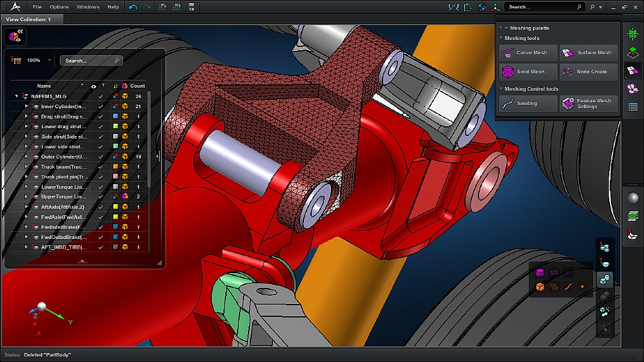The image size is (644, 362).
Task: Click the folder with upload arrow icon
Action: (x=177, y=7)
